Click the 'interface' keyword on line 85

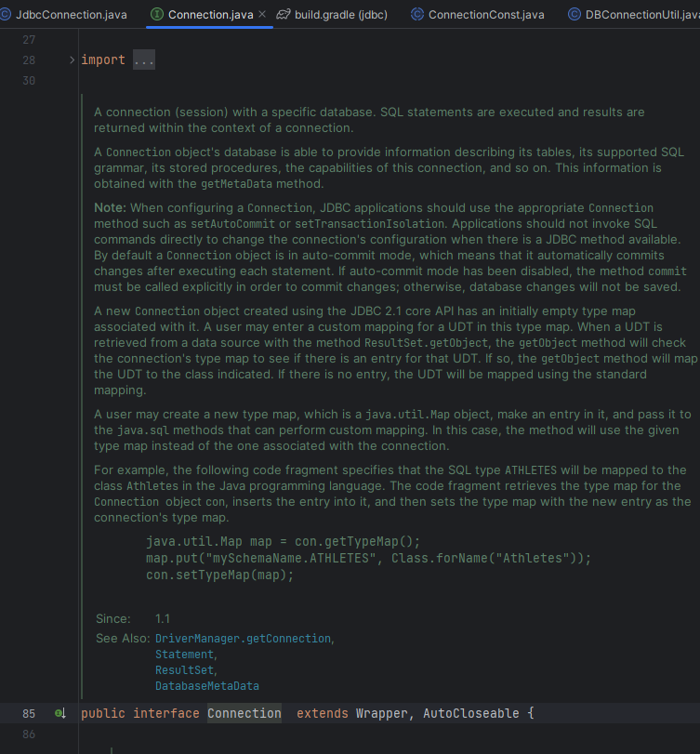(166, 713)
